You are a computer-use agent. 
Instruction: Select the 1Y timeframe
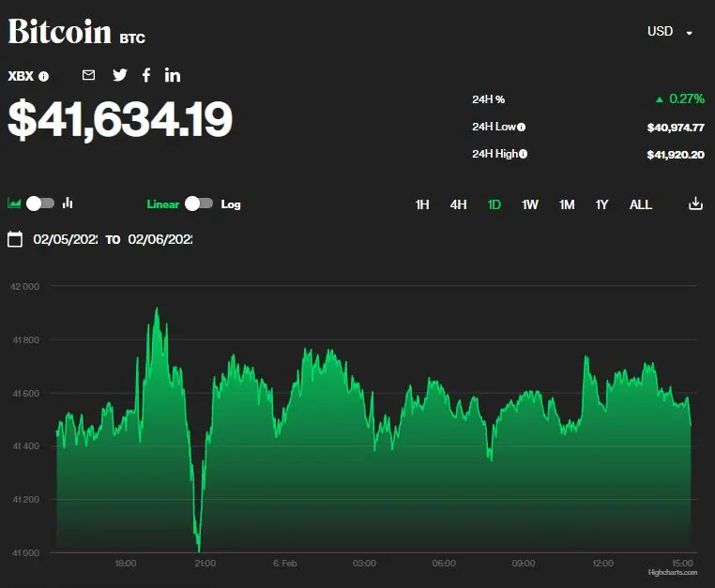point(601,204)
